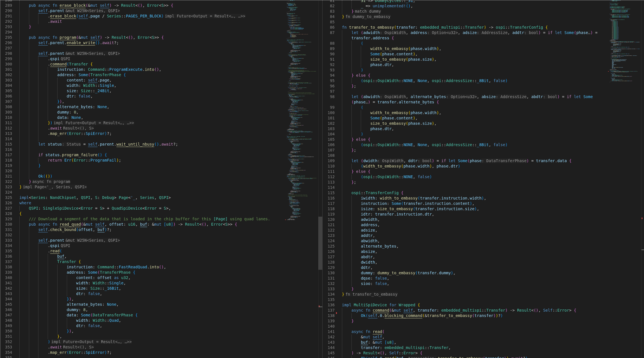Click the 'async fn program' closing inlay hint

(51, 182)
